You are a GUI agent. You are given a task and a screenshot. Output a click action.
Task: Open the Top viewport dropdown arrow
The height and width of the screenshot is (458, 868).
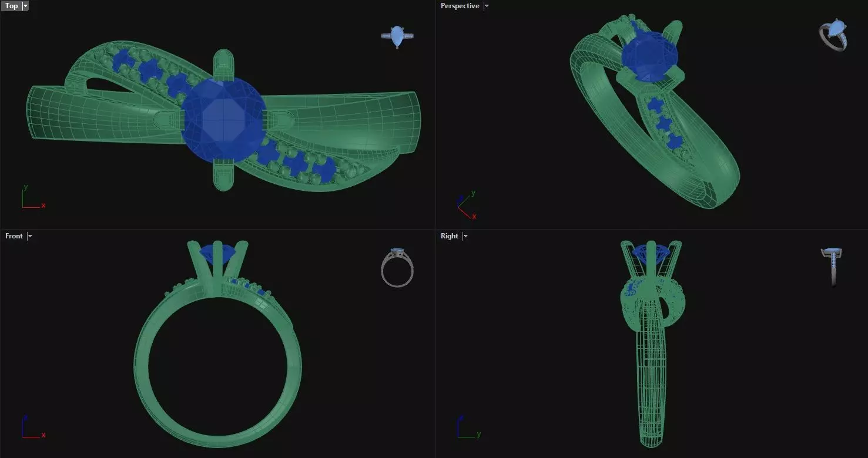tap(25, 6)
